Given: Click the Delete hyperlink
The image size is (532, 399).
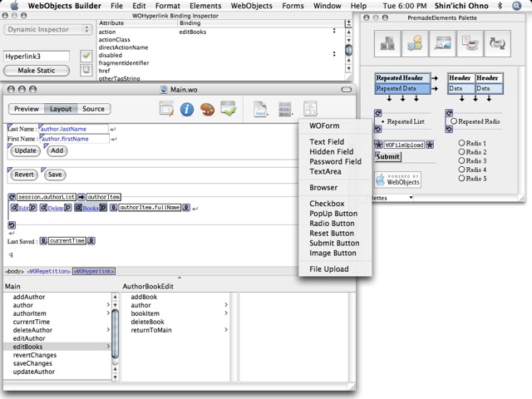Looking at the screenshot, I should 56,208.
